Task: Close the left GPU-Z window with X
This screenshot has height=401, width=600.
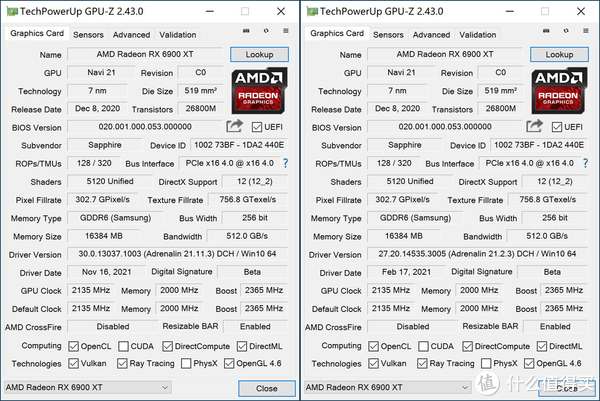Action: coord(281,11)
